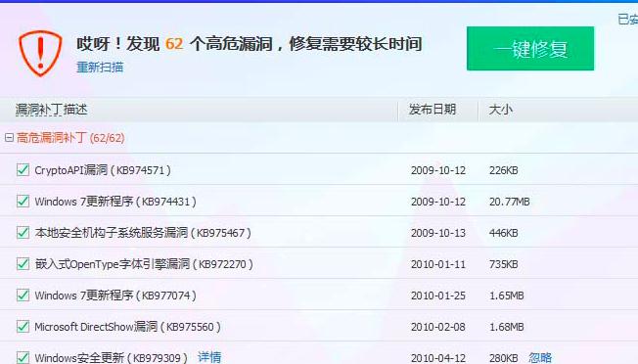Click the green 一键修复 button
638x364 pixels.
point(530,49)
